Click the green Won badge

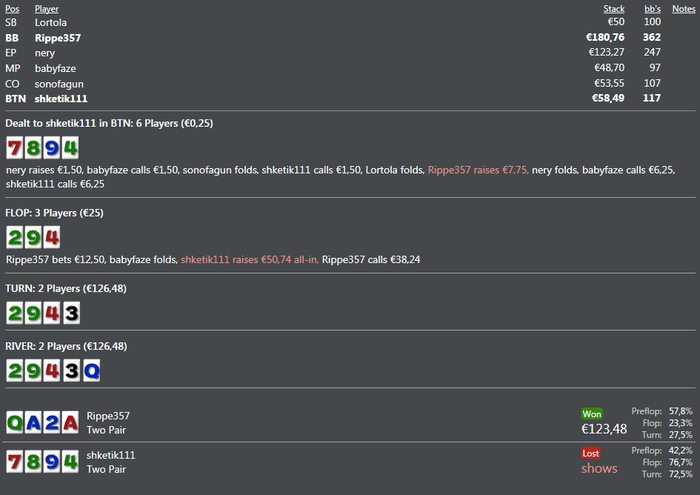coord(592,413)
